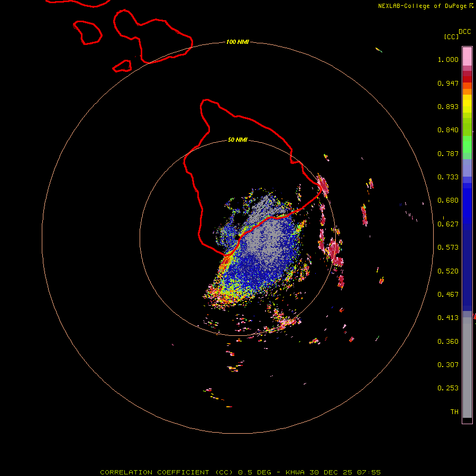The image size is (476, 476).
Task: Click the 0.467 scale value
Action: (448, 295)
